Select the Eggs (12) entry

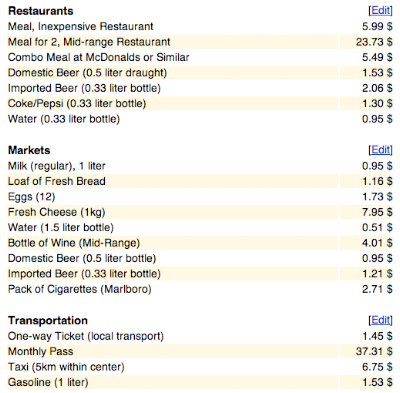coord(200,197)
